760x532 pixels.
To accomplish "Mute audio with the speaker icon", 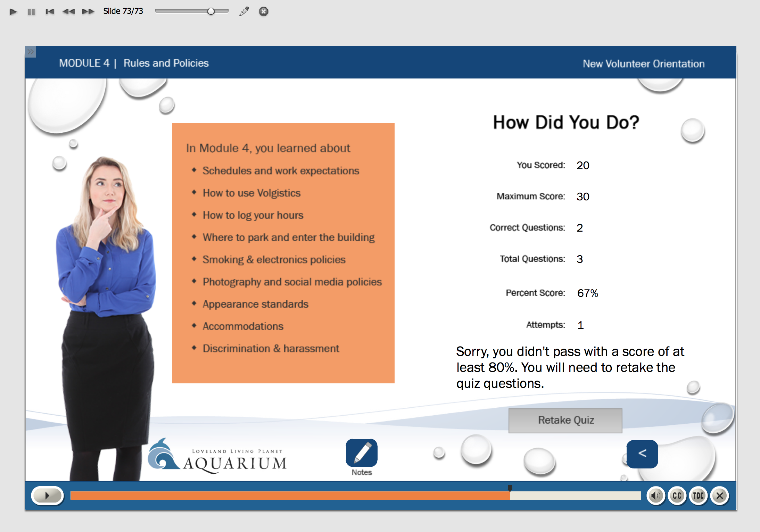I will (x=655, y=496).
